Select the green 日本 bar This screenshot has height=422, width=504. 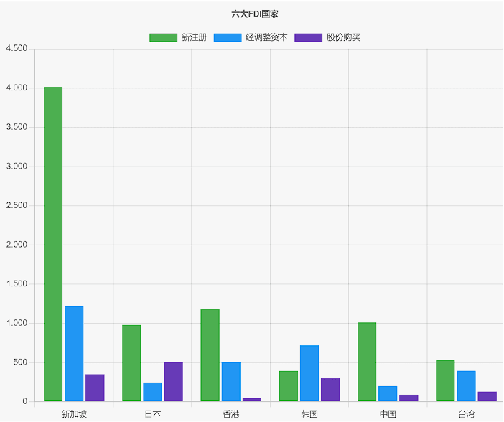click(131, 363)
